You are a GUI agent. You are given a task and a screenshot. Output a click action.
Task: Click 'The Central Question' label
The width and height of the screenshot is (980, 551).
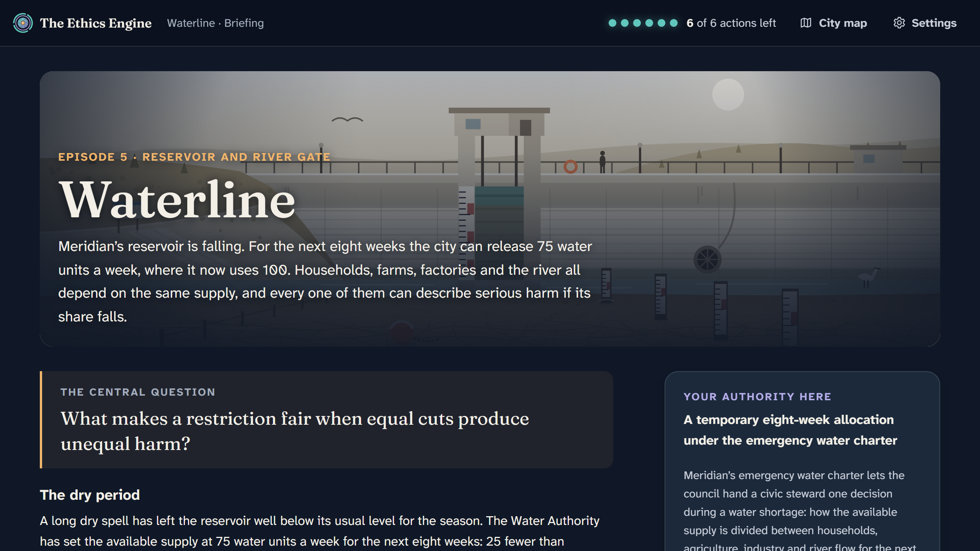click(x=138, y=392)
